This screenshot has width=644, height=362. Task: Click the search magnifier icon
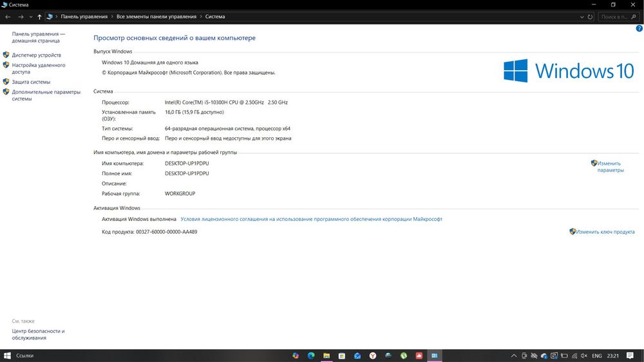(634, 17)
